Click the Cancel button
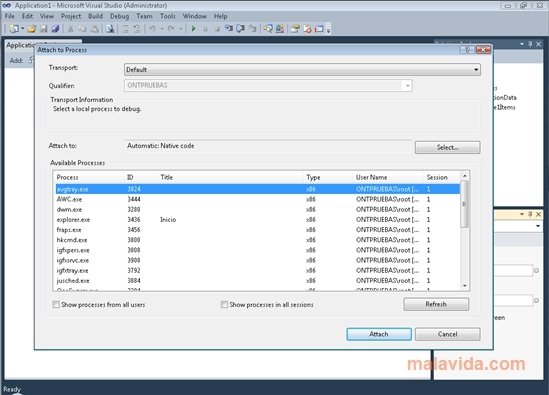Image resolution: width=549 pixels, height=395 pixels. point(447,334)
